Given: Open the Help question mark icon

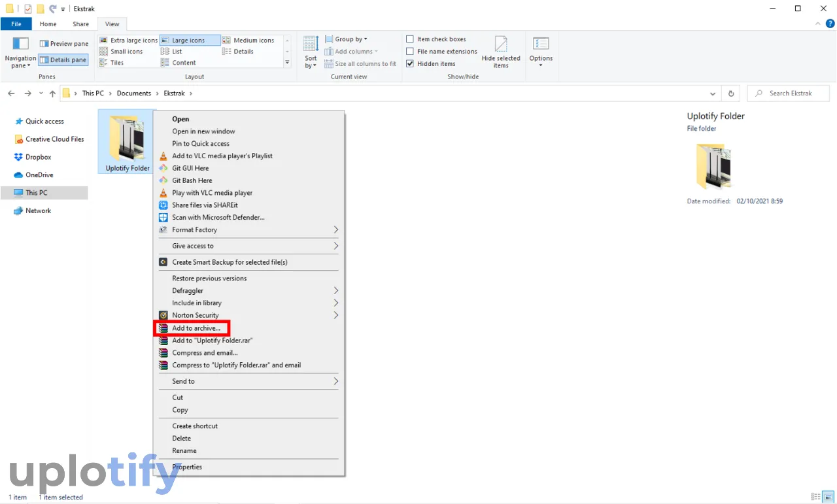Looking at the screenshot, I should tap(830, 24).
